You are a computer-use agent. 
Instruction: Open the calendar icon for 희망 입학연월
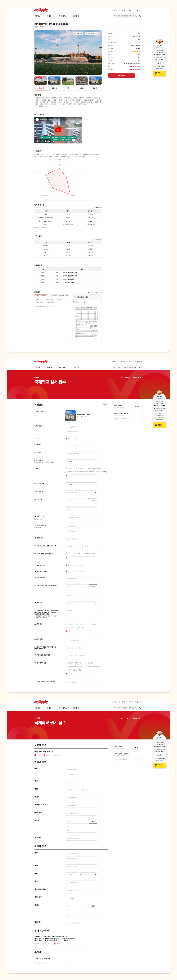point(95,484)
